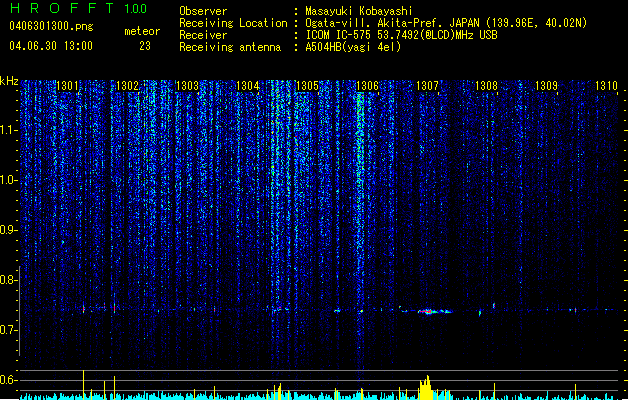Viewport: 629px width, 400px height.
Task: Click the HROFFT 1.0.0 title text
Action: 78,8
